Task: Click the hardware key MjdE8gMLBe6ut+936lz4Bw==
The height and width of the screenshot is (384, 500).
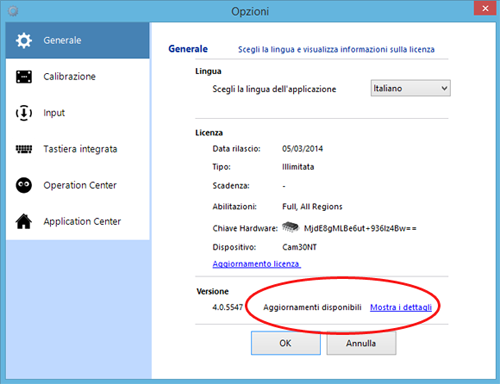Action: 360,228
